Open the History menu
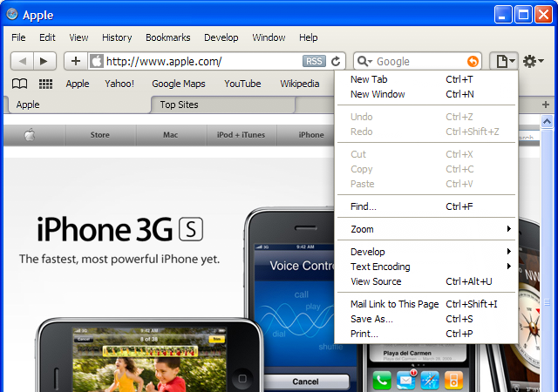This screenshot has height=392, width=558. (117, 37)
